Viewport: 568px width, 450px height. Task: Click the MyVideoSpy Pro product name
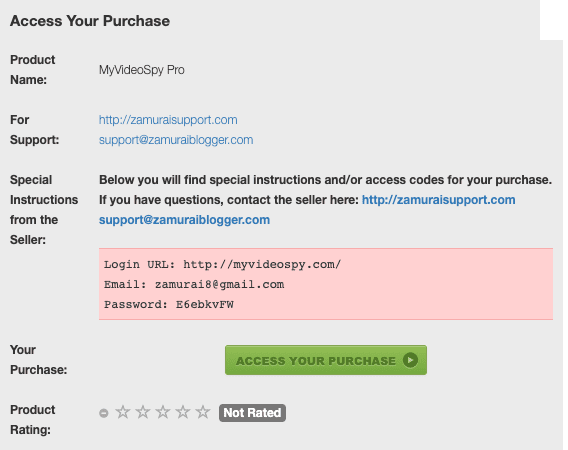coord(142,70)
